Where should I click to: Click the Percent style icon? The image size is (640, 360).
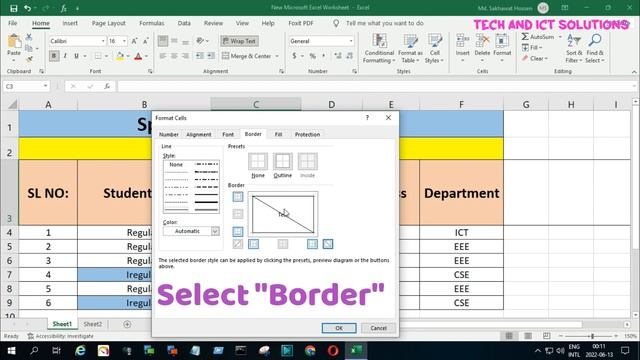(313, 56)
